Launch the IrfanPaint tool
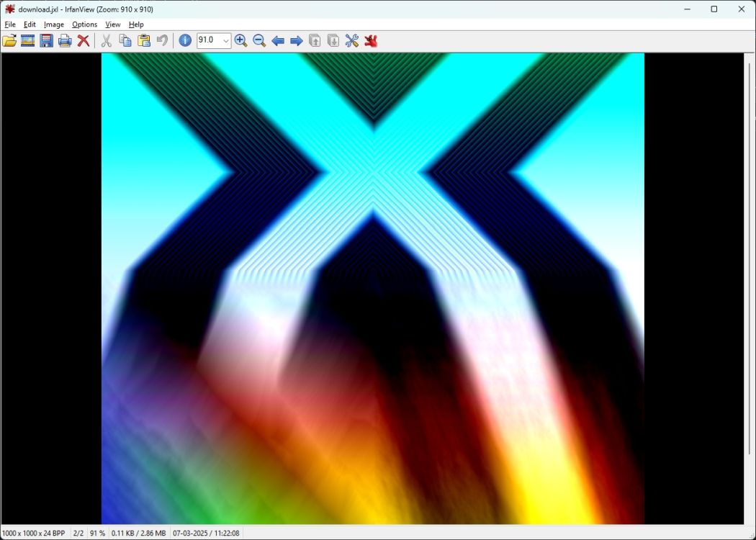756x540 pixels. pyautogui.click(x=369, y=41)
